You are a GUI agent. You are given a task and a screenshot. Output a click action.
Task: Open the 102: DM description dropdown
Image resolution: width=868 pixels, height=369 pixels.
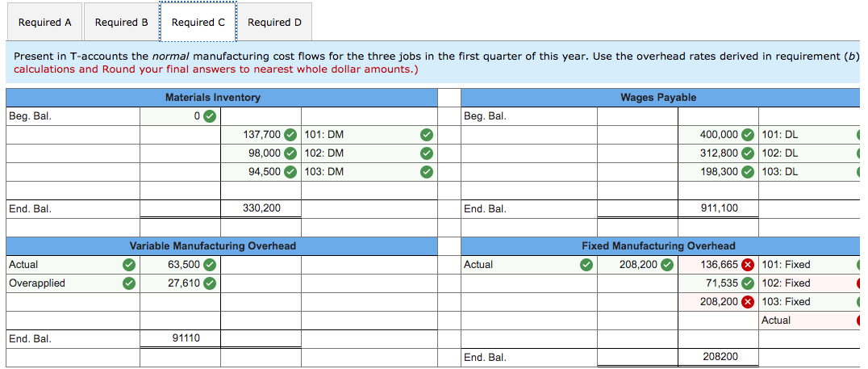(x=369, y=153)
